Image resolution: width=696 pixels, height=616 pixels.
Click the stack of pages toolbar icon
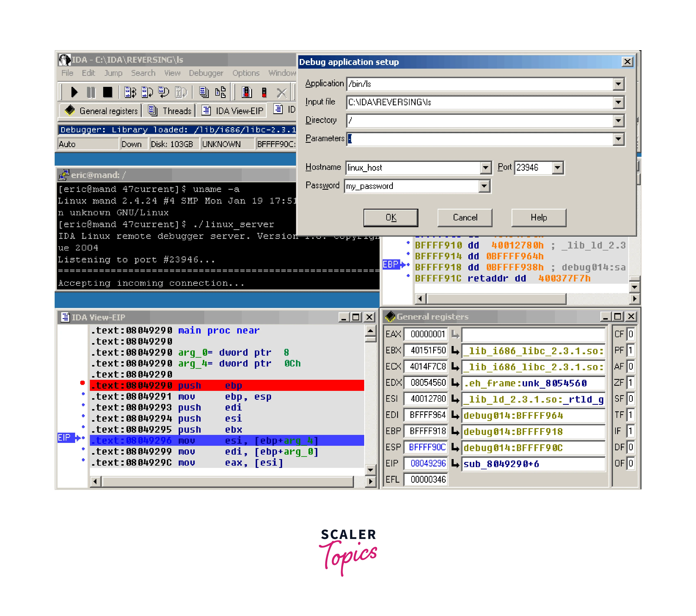(204, 92)
